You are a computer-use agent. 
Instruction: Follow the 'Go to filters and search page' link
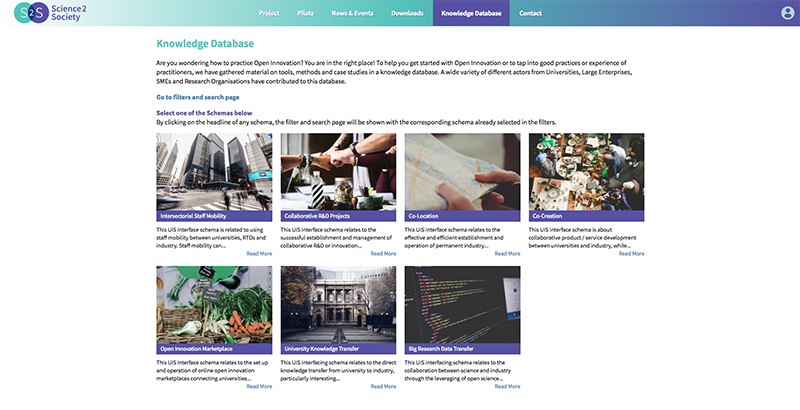197,97
